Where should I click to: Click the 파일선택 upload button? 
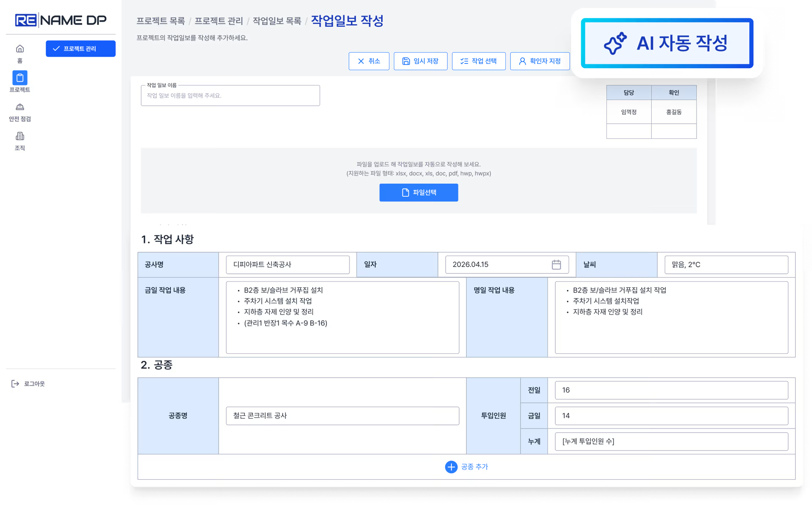[x=418, y=193]
